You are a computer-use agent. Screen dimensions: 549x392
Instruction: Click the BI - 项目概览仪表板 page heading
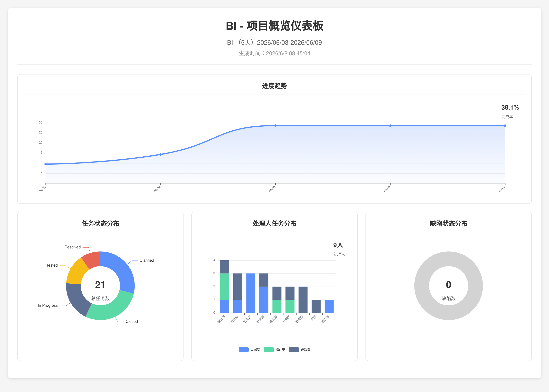[x=274, y=26]
